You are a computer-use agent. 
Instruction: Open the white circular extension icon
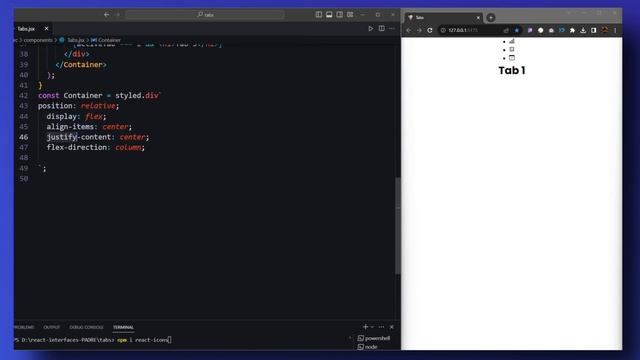point(540,30)
